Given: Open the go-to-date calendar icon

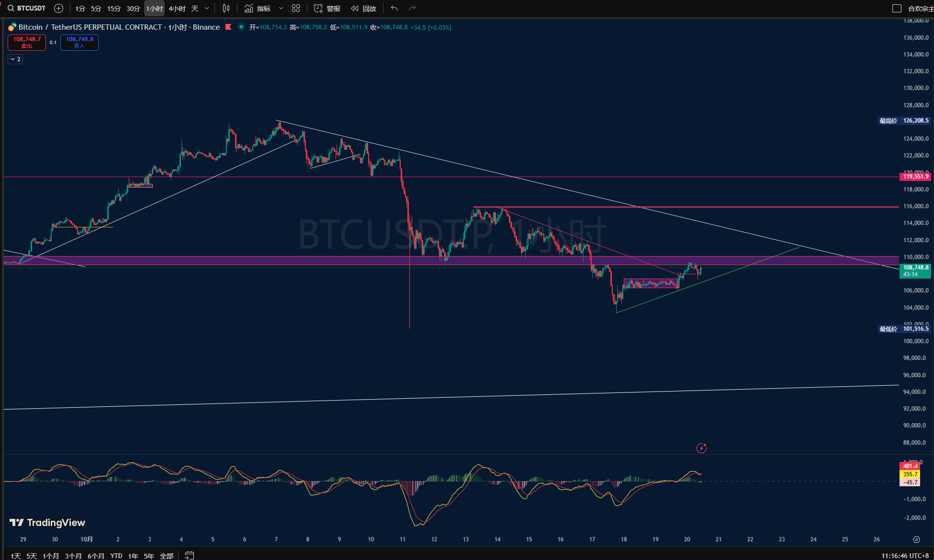Looking at the screenshot, I should tap(190, 555).
